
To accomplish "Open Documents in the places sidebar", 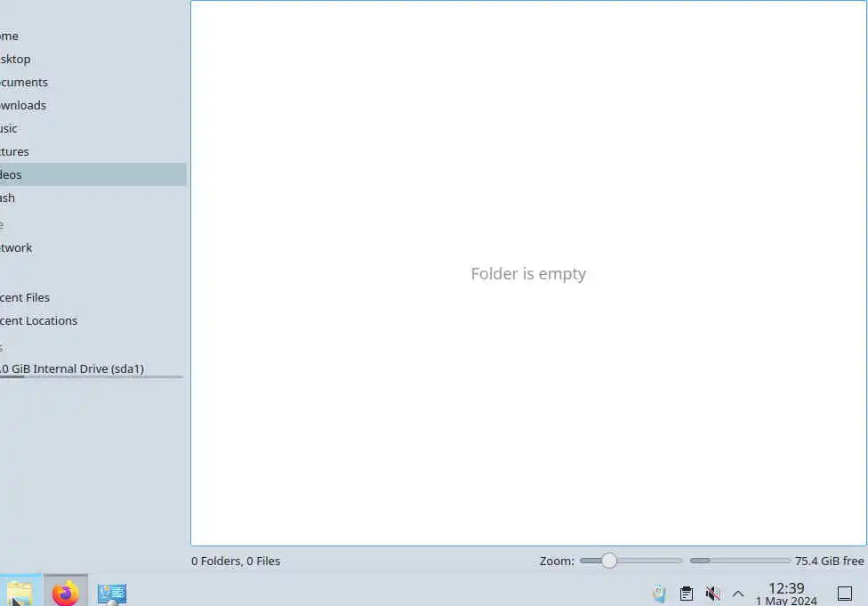I will 93,83.
